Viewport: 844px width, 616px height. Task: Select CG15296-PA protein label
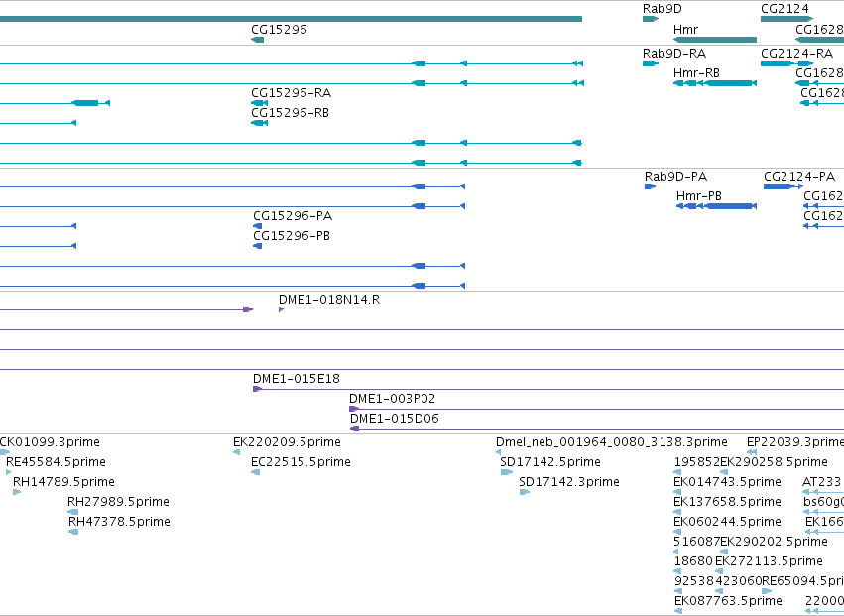[293, 216]
